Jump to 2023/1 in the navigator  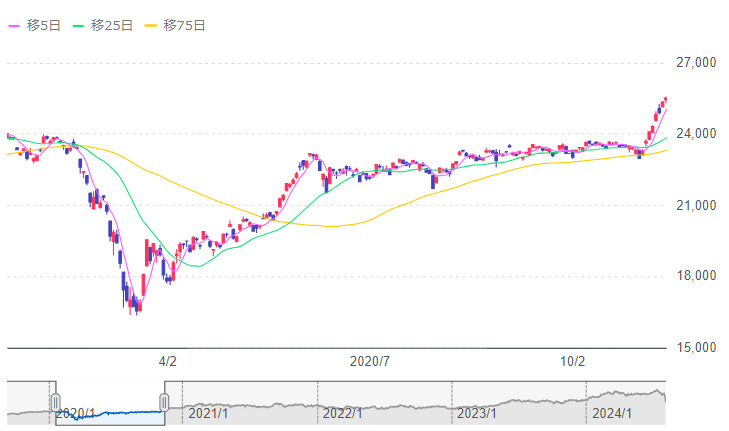tap(477, 412)
